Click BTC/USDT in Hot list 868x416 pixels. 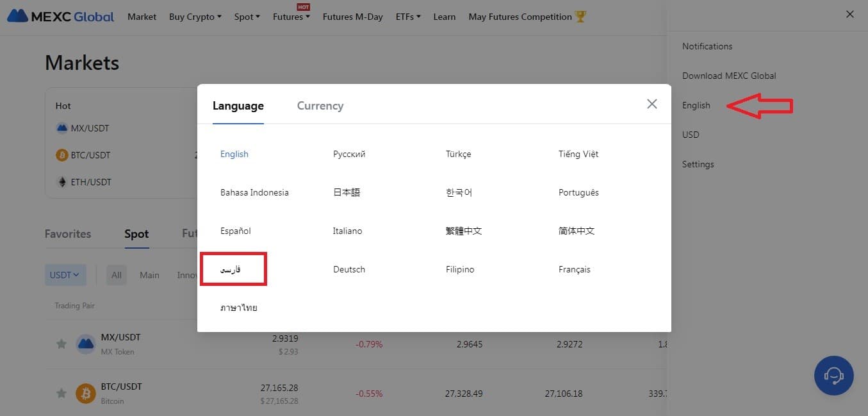91,155
